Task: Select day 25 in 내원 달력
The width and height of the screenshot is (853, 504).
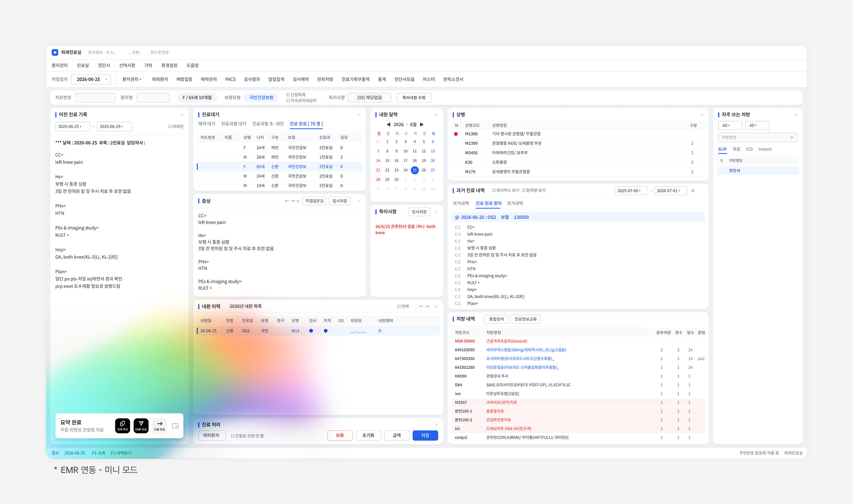Action: point(414,170)
